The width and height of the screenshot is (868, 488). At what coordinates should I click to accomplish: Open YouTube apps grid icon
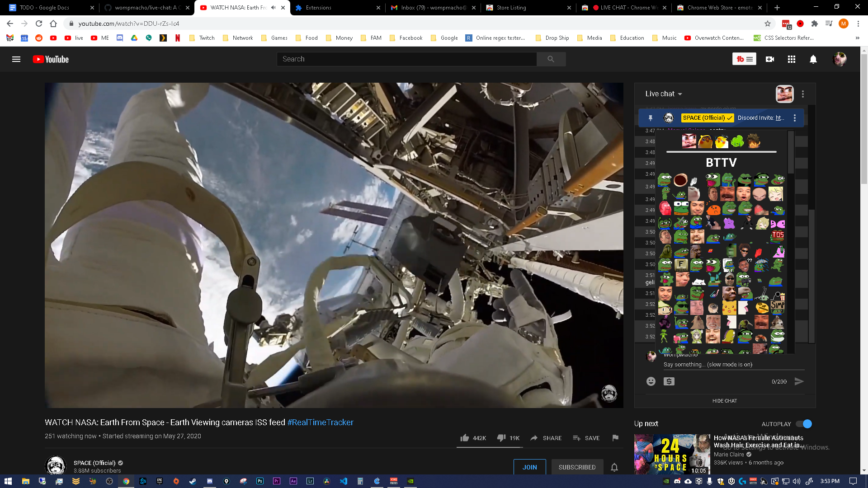click(791, 59)
